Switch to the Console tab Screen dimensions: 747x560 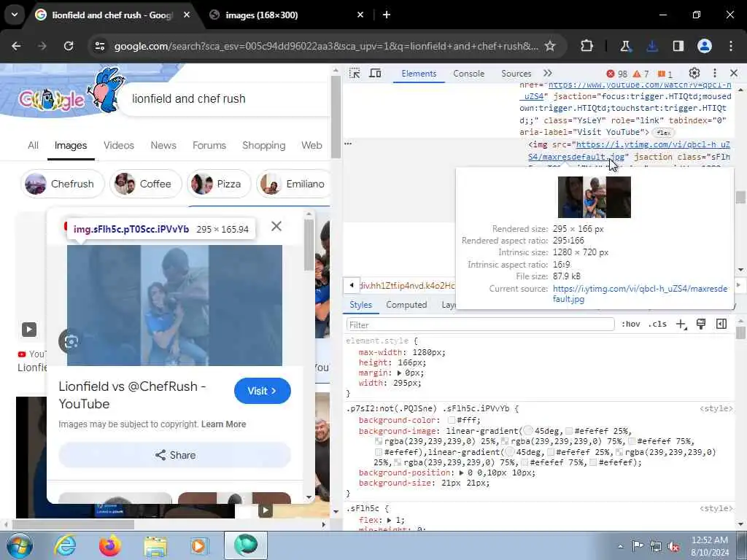click(x=469, y=74)
